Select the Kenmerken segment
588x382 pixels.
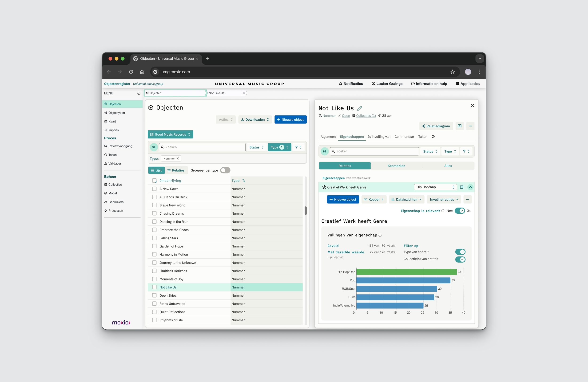[396, 166]
